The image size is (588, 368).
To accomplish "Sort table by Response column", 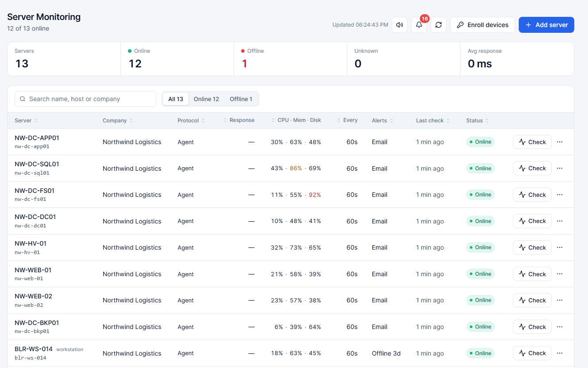I will pos(239,121).
